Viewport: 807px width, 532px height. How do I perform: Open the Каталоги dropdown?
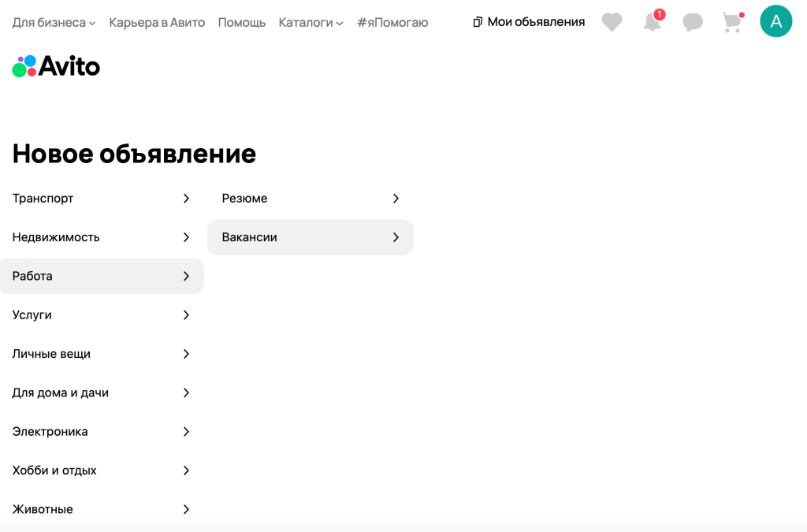311,22
